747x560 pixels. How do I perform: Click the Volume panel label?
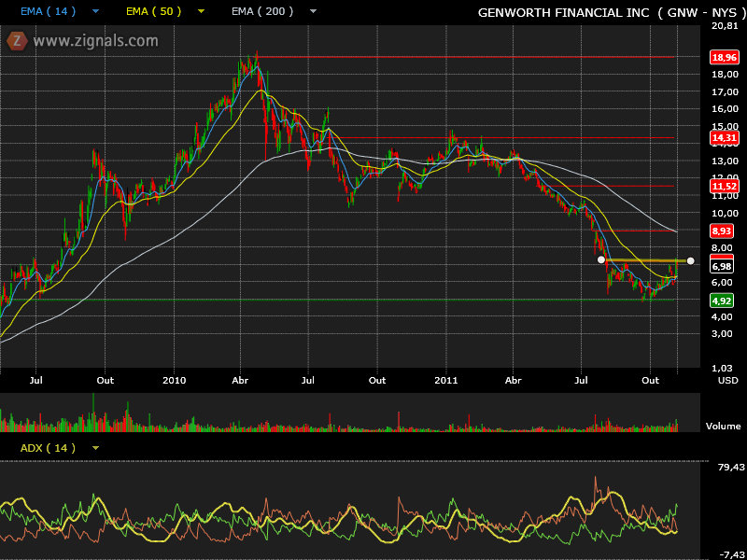click(x=723, y=427)
